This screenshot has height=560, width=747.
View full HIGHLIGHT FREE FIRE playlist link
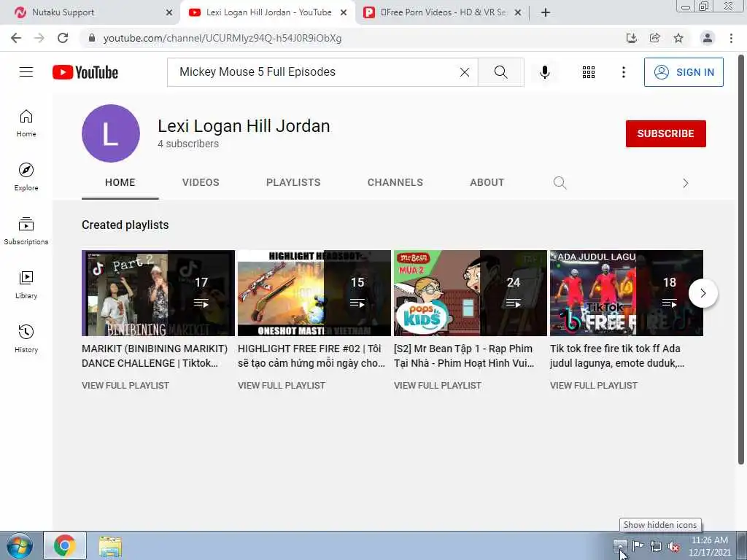[x=282, y=385]
